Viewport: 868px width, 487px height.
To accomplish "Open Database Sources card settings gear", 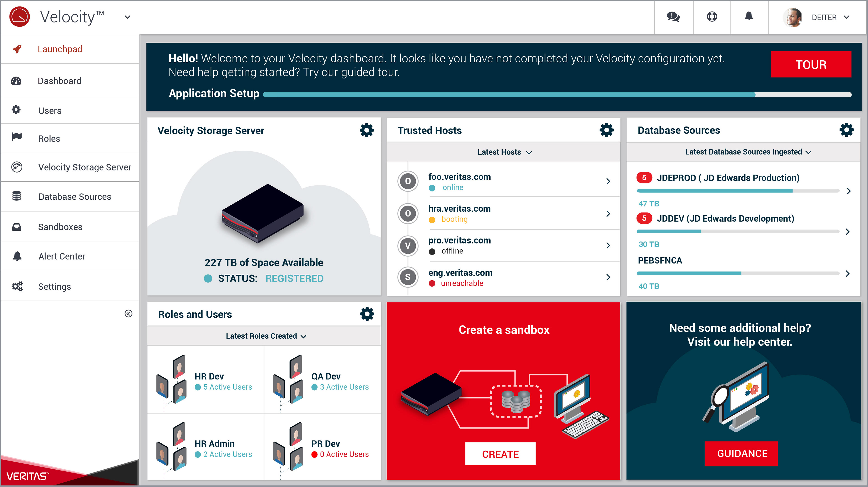I will click(846, 130).
